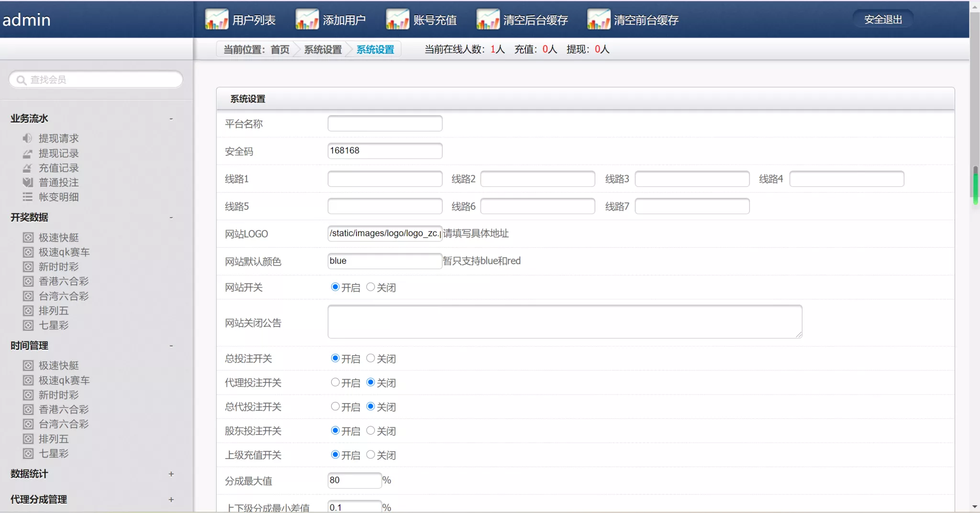Screen dimensions: 980x513
Task: Click the 查找会员 search box
Action: coord(95,79)
